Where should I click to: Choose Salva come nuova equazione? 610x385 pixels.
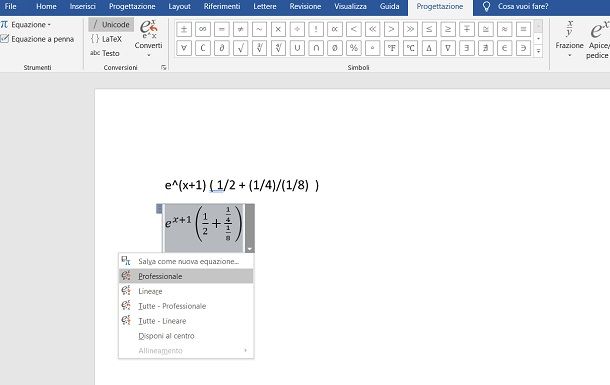(x=186, y=261)
